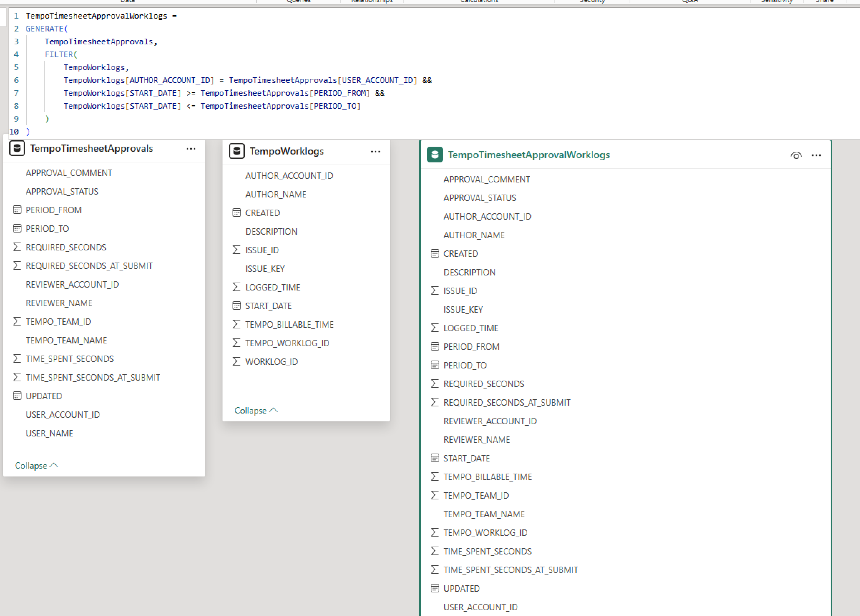
Task: Click calendar icon beside UPDATED in TempoTimesheetApprovalWorklogs
Action: click(x=435, y=588)
